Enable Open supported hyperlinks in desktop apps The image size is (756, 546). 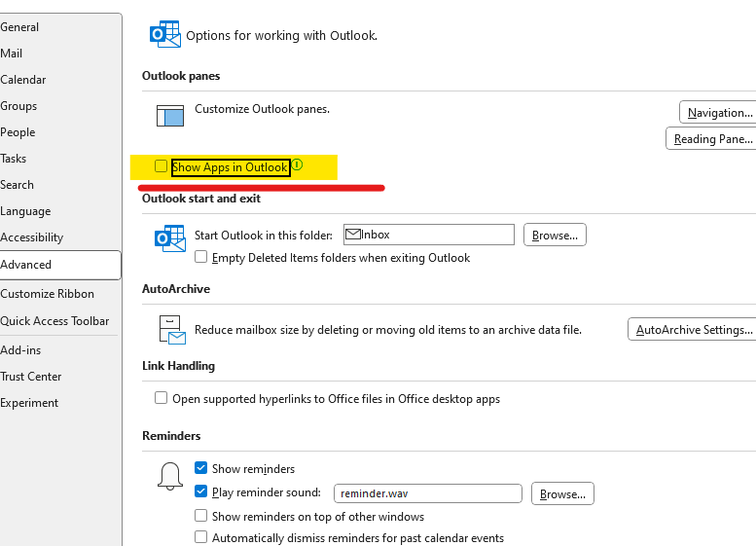(162, 398)
